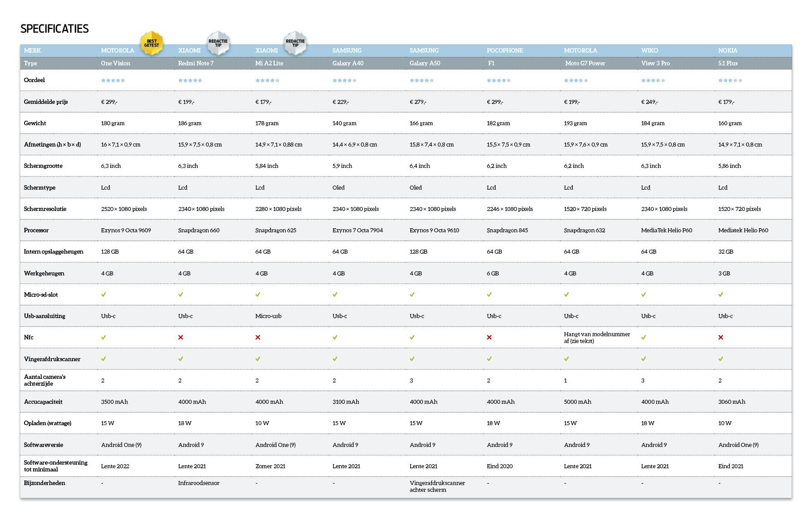The width and height of the screenshot is (812, 520).
Task: Click the € 229,- price of Galaxy A40
Action: [x=340, y=102]
